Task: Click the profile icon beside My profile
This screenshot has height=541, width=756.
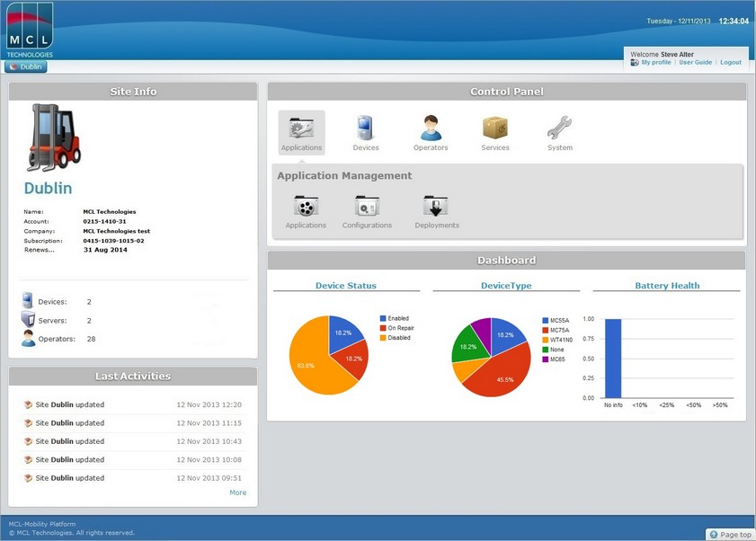Action: (x=635, y=63)
